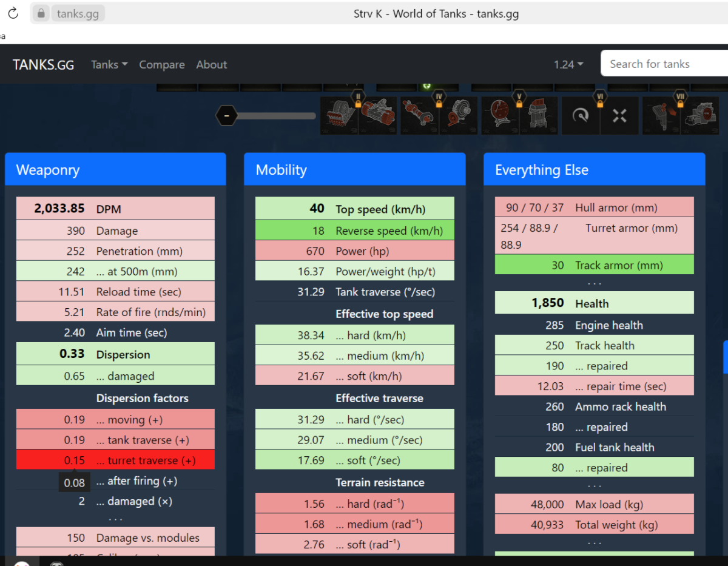Click the after firing (+) row
728x566 pixels.
tap(115, 481)
